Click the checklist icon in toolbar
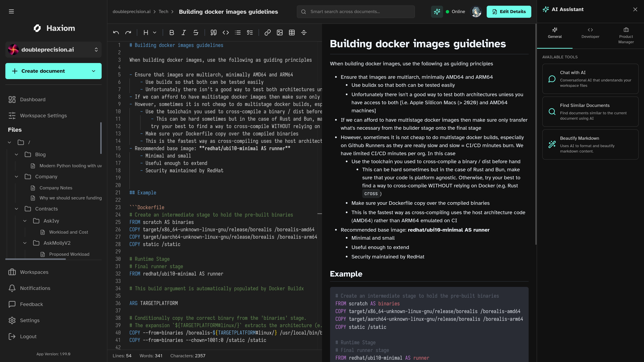 [250, 33]
